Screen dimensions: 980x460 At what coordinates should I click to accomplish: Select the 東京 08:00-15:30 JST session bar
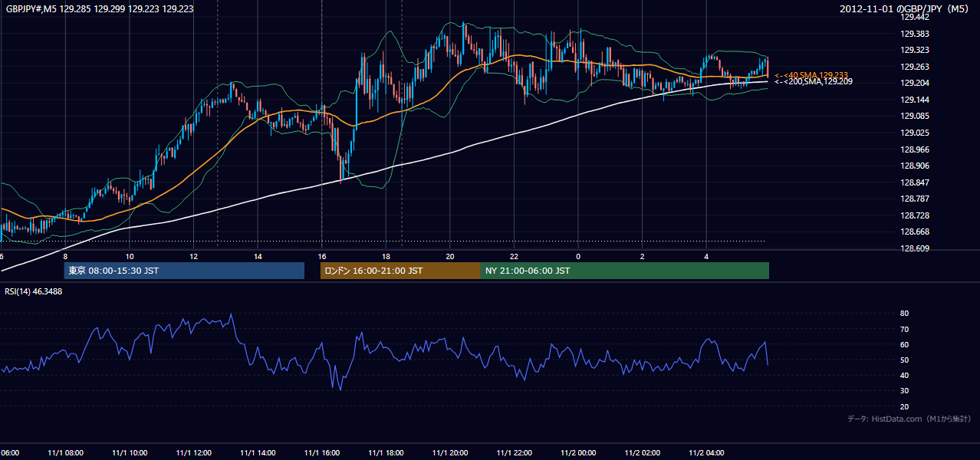click(x=184, y=271)
